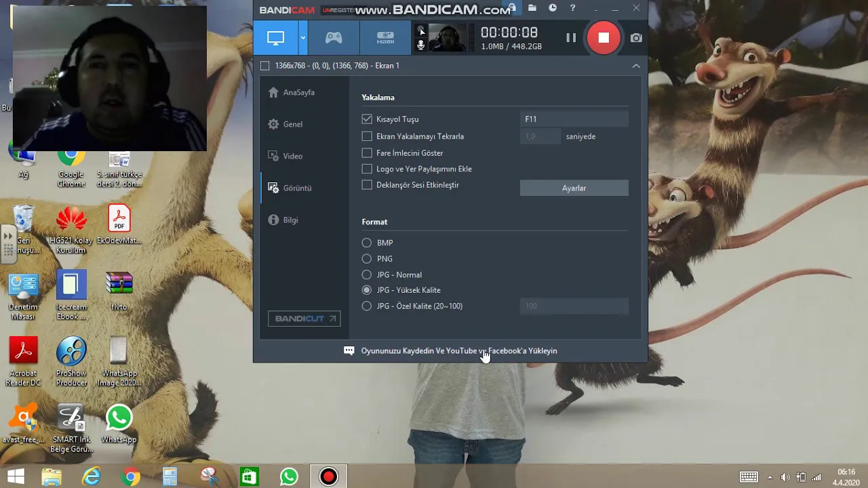Click the 1366x768 Ekran 1 capture text
Screen dimensions: 868x488
[337, 66]
